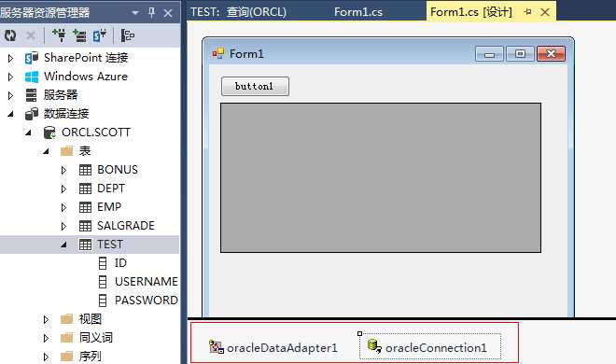The image size is (616, 364).
Task: Switch to the Form1.cs code tab
Action: coord(358,12)
